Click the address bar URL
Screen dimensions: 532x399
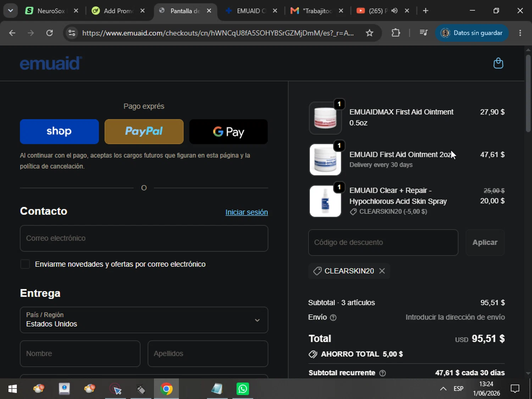[218, 33]
